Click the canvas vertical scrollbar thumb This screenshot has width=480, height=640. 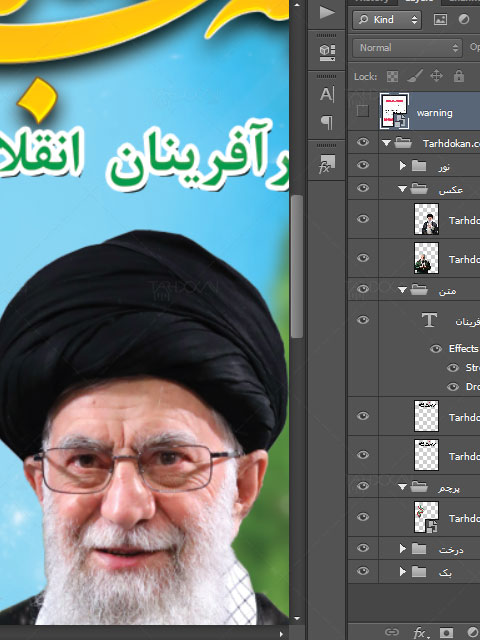coord(297,266)
